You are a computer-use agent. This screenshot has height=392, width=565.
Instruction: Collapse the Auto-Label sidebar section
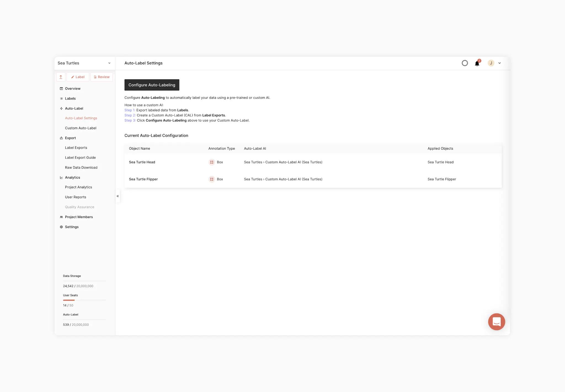tap(74, 108)
